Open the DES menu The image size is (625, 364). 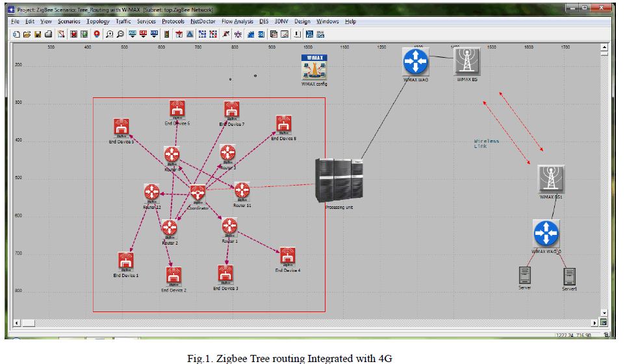tap(264, 21)
